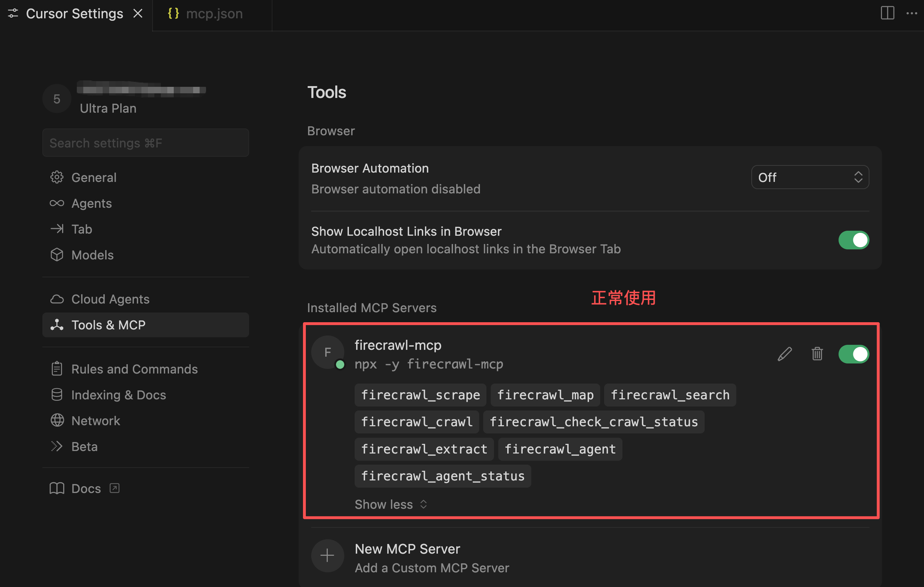Click the firecrawl_scrape tool chip
The width and height of the screenshot is (924, 587).
pyautogui.click(x=420, y=395)
